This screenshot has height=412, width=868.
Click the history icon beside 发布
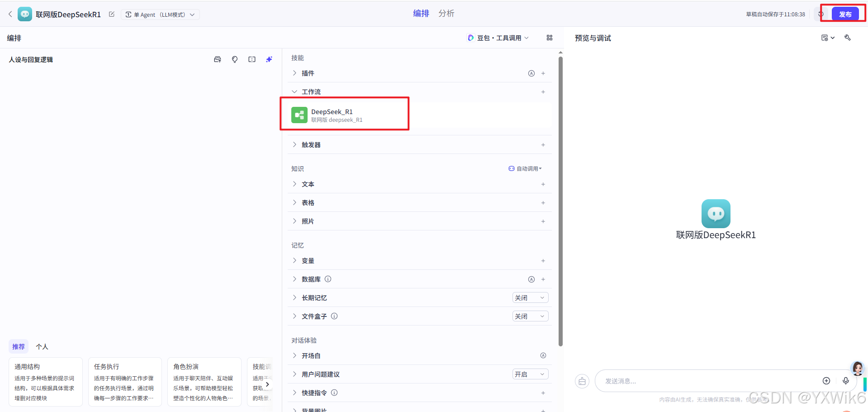pyautogui.click(x=821, y=14)
